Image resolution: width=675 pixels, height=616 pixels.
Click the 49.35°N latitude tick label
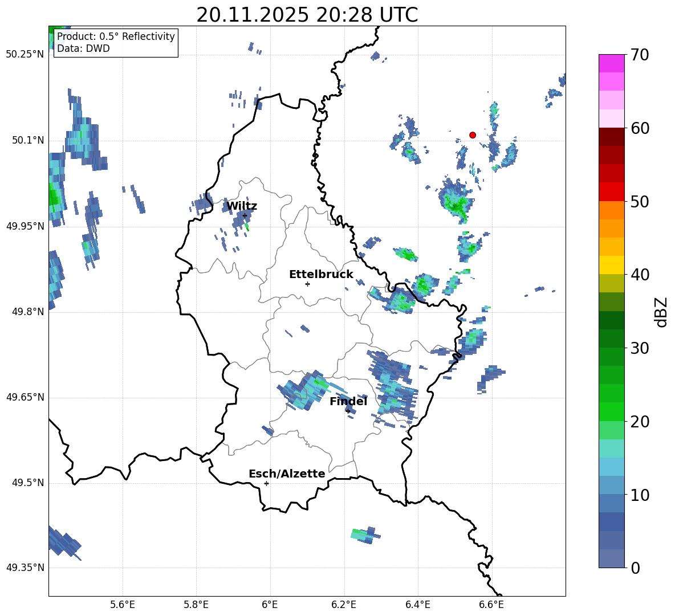click(x=25, y=568)
